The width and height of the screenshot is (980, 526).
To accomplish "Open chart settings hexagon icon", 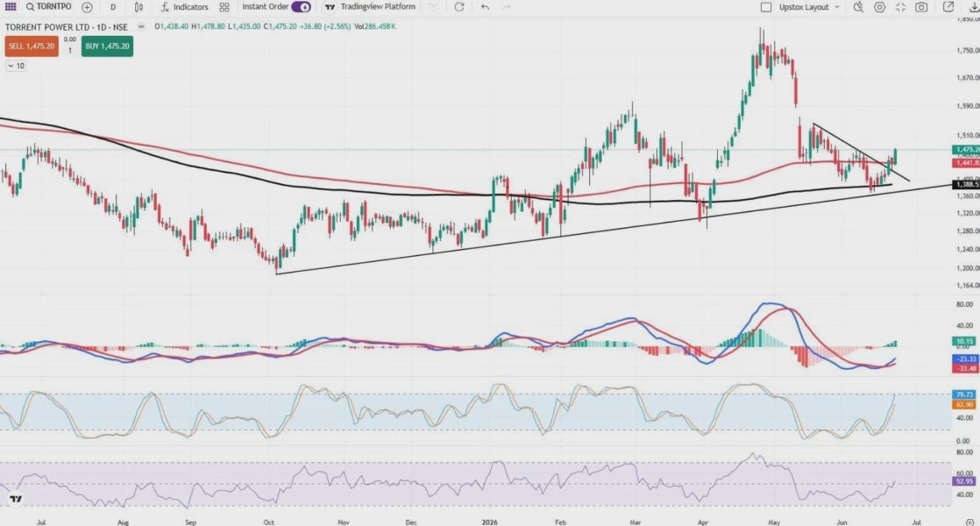I will (x=879, y=7).
